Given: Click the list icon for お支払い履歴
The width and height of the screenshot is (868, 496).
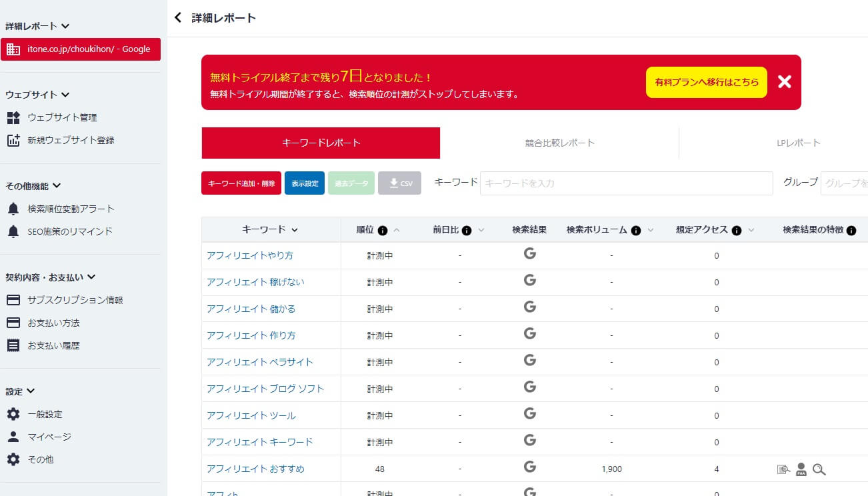Looking at the screenshot, I should pyautogui.click(x=13, y=345).
